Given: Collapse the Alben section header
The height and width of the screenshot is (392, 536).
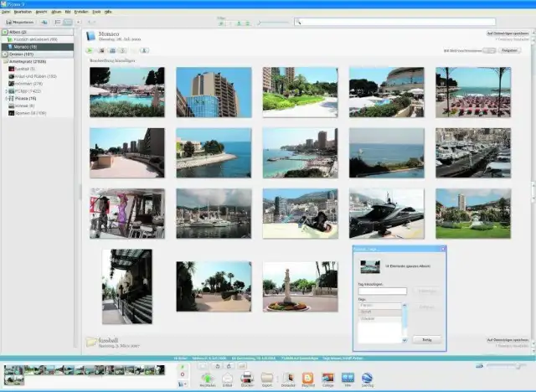Looking at the screenshot, I should click(x=4, y=31).
